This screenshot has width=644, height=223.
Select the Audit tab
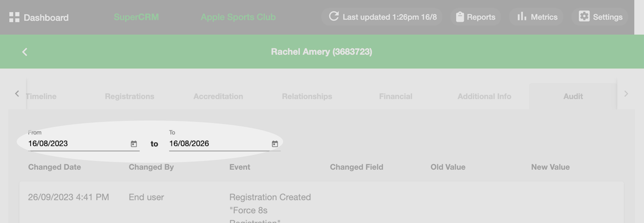573,96
